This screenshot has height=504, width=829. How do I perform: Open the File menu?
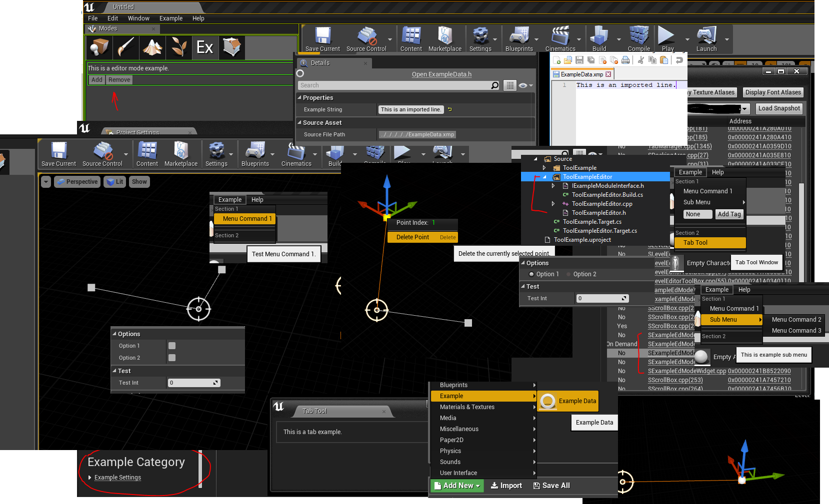point(93,18)
